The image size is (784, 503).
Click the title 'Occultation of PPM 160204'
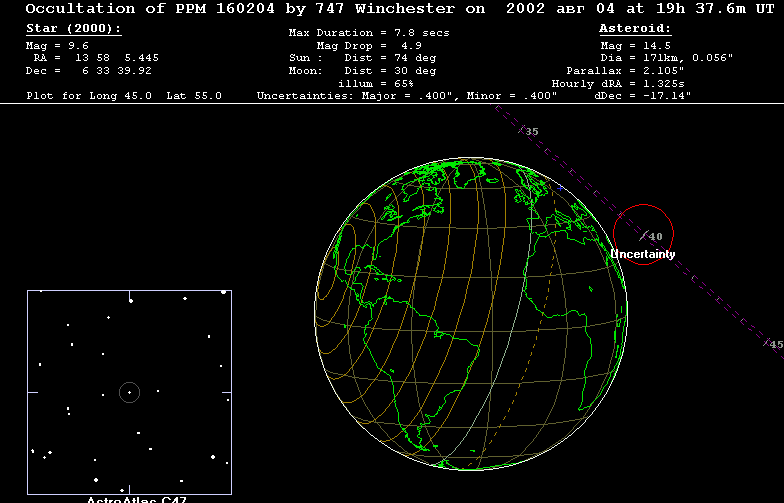click(x=150, y=9)
